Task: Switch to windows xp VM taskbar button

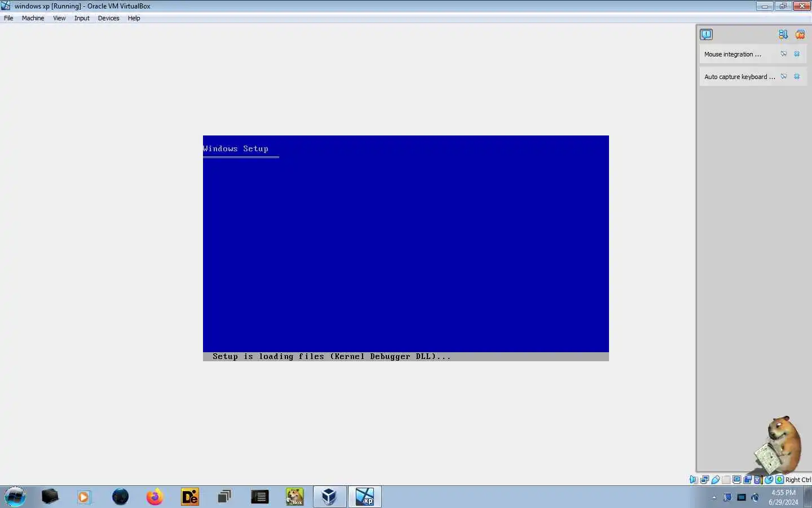Action: [x=364, y=497]
